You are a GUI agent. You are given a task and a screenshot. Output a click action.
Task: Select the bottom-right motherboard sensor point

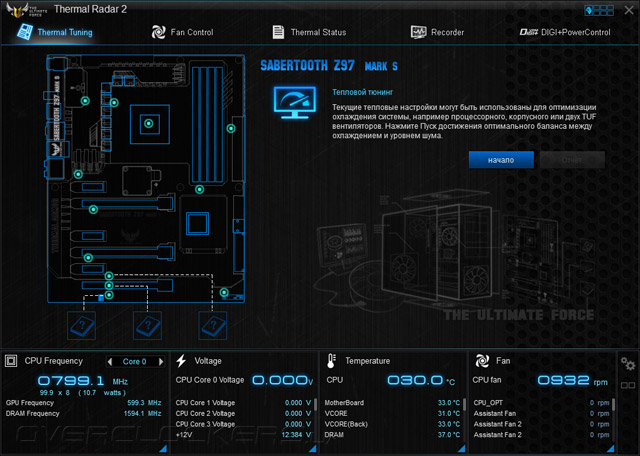click(224, 292)
